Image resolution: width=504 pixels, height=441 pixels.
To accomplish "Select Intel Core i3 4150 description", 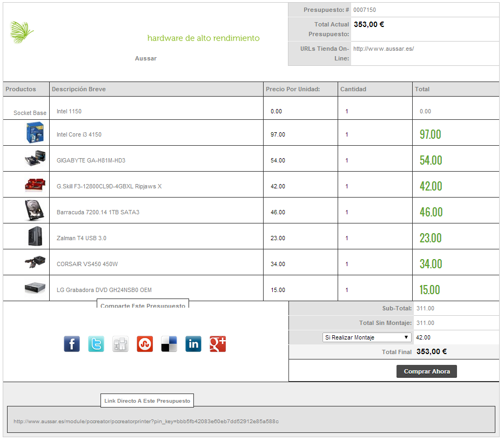I will (79, 134).
